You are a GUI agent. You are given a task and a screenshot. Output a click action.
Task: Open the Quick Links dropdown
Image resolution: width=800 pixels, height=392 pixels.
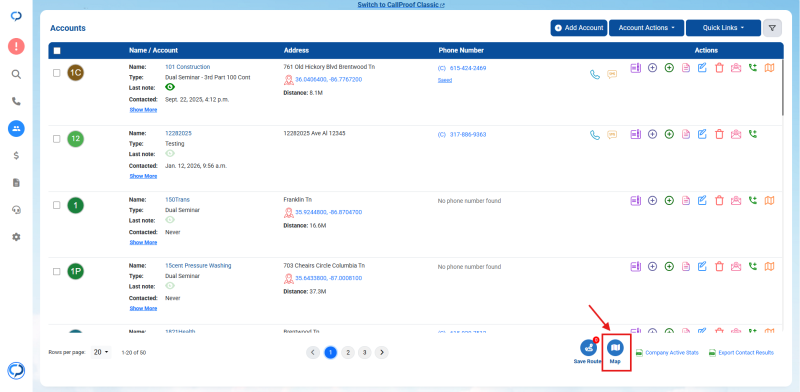[723, 28]
